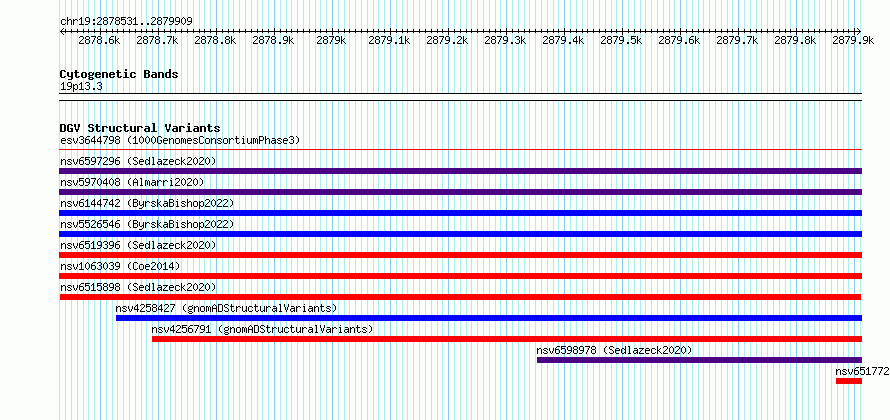
Task: Click the 2879.9k ruler tick label
Action: [x=853, y=41]
